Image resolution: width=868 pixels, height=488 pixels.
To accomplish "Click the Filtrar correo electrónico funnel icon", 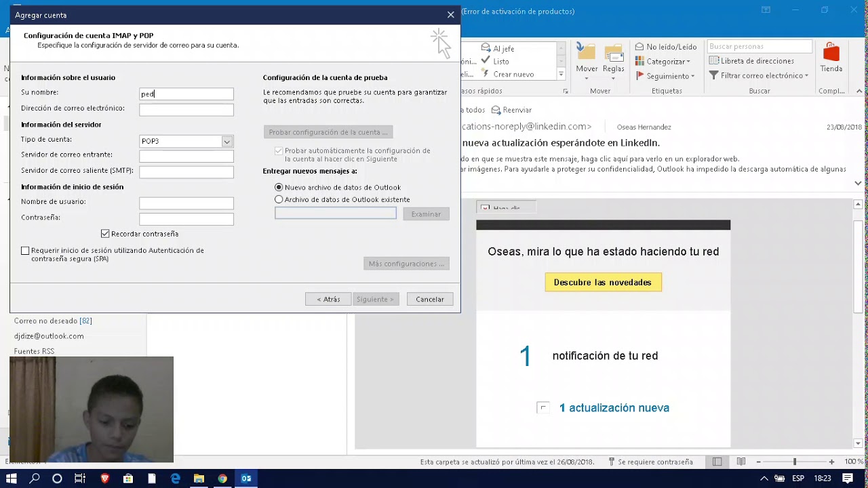I will click(x=713, y=76).
